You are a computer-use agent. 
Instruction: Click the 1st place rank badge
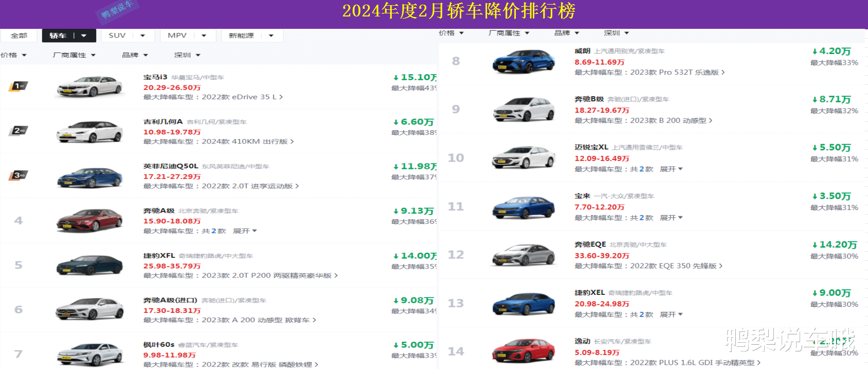[18, 86]
